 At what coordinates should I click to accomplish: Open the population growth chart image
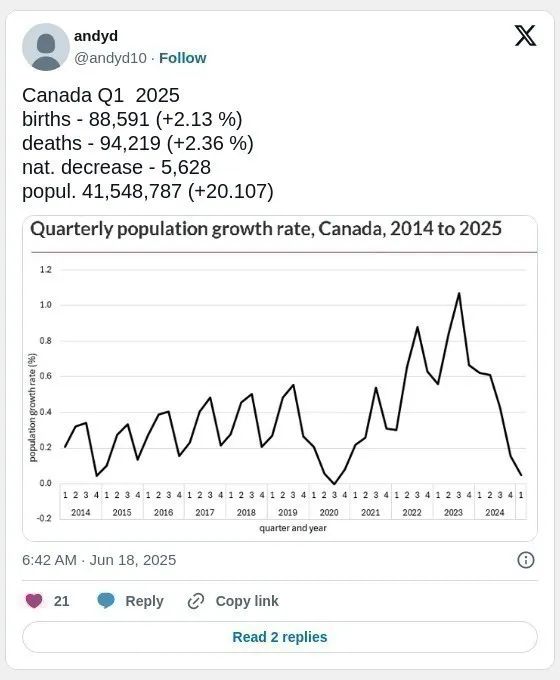[280, 378]
